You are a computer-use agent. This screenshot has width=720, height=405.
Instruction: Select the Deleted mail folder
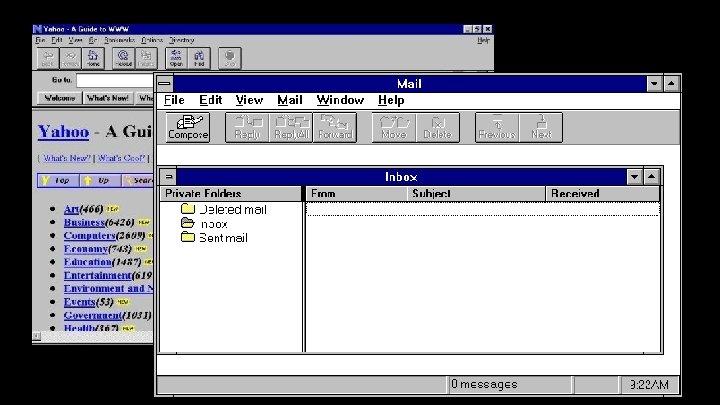coord(224,209)
